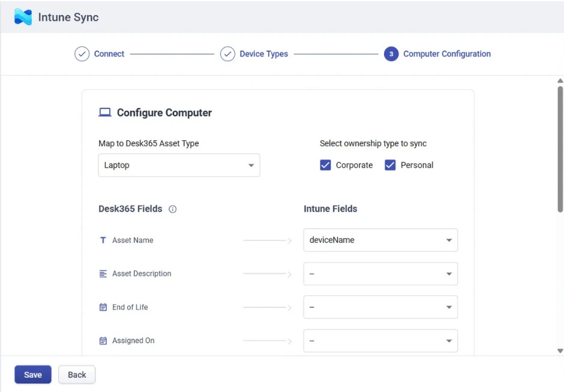Click the Corporate label text
564x392 pixels.
coord(354,165)
